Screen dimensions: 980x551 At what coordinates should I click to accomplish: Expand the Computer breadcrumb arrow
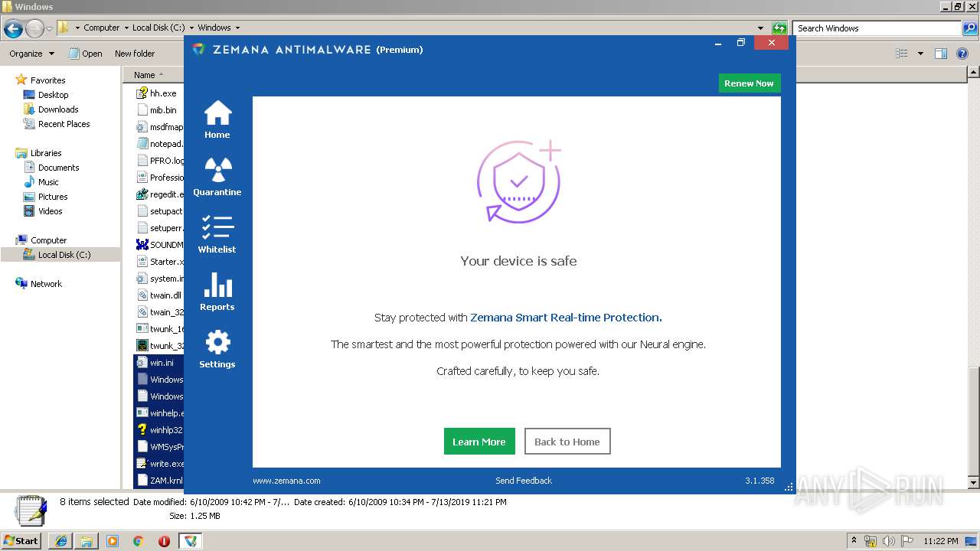pyautogui.click(x=126, y=28)
